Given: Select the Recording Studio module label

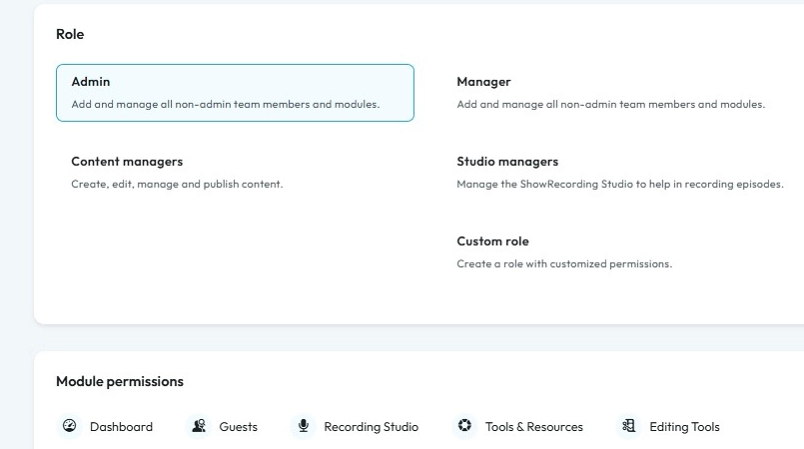Looking at the screenshot, I should click(371, 427).
